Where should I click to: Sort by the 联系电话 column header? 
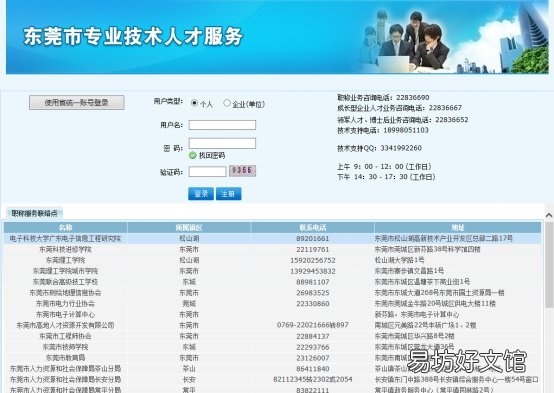[x=313, y=227]
